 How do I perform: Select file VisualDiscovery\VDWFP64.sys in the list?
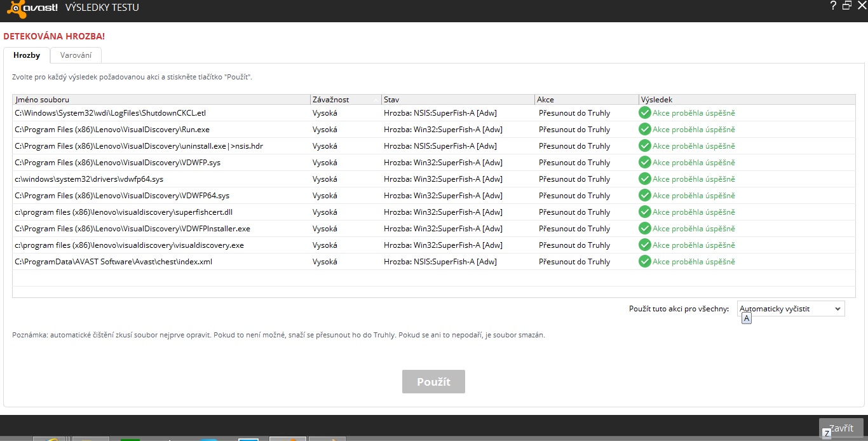point(122,196)
